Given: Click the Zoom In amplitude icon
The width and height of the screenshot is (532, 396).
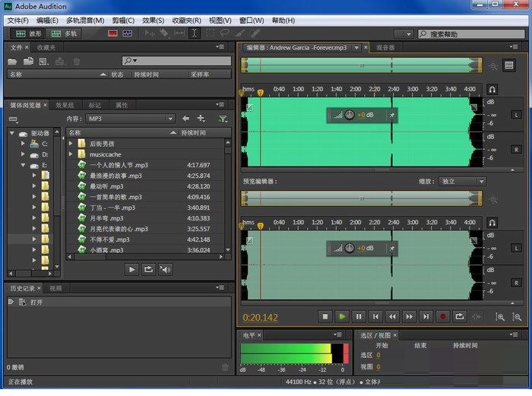Looking at the screenshot, I should click(500, 317).
